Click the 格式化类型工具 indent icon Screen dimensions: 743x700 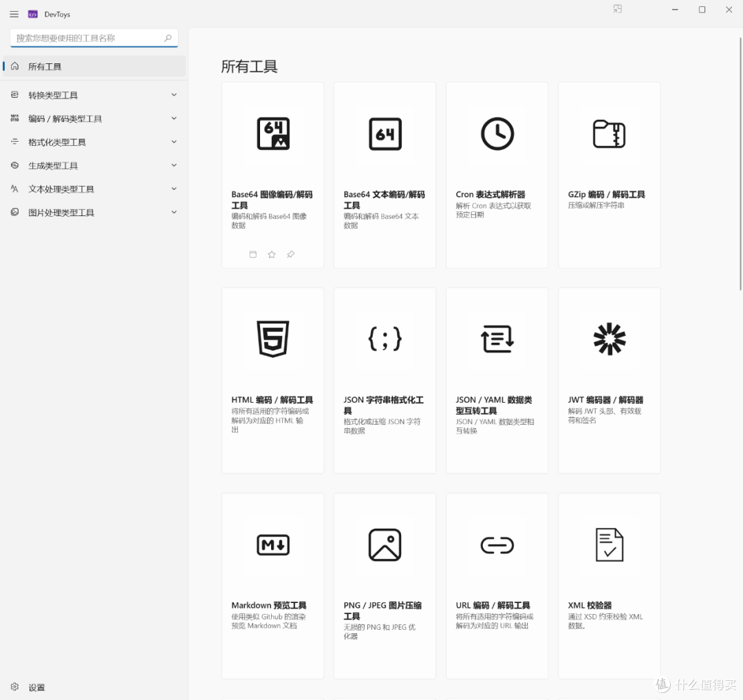(14, 142)
